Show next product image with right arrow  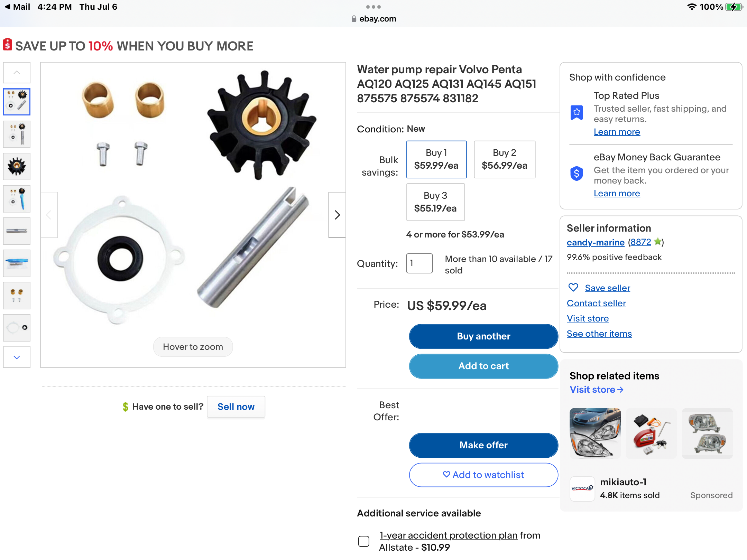[x=337, y=215]
